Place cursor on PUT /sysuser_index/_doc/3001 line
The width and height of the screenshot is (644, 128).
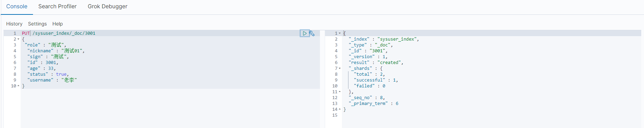tap(59, 33)
